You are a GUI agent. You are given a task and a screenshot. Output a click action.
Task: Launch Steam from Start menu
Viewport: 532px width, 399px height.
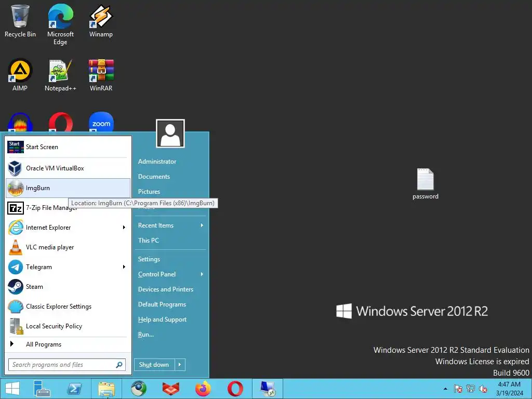point(68,287)
